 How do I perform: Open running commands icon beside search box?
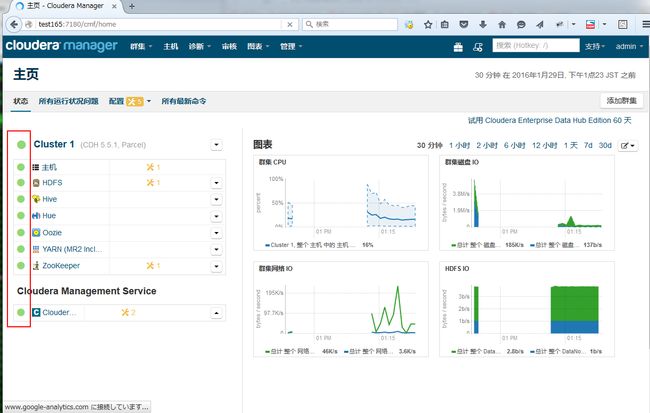point(478,47)
